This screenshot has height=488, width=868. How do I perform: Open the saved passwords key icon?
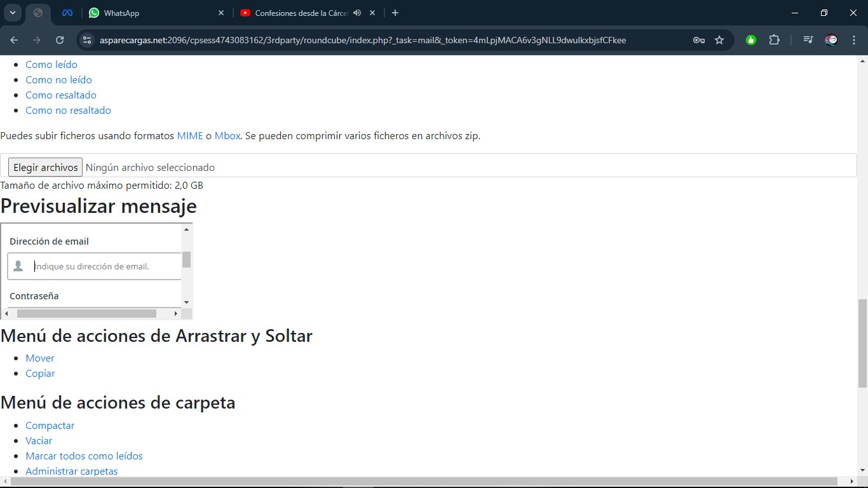tap(699, 40)
